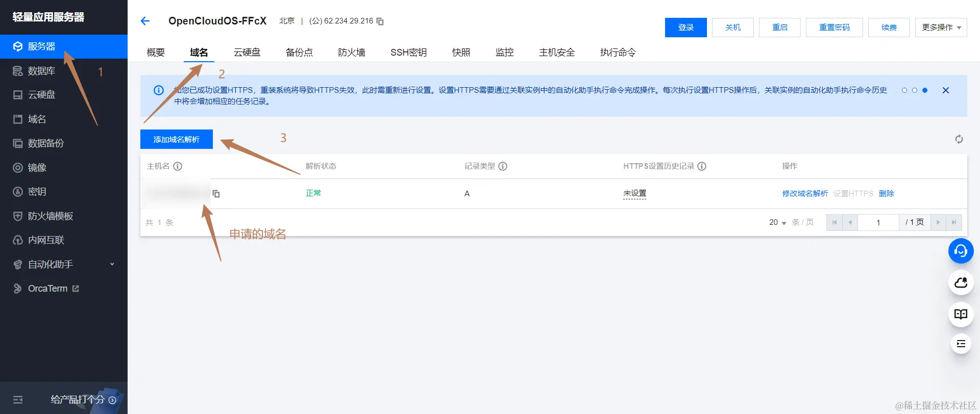Open 密钥 in the sidebar
This screenshot has width=980, height=414.
(x=64, y=192)
